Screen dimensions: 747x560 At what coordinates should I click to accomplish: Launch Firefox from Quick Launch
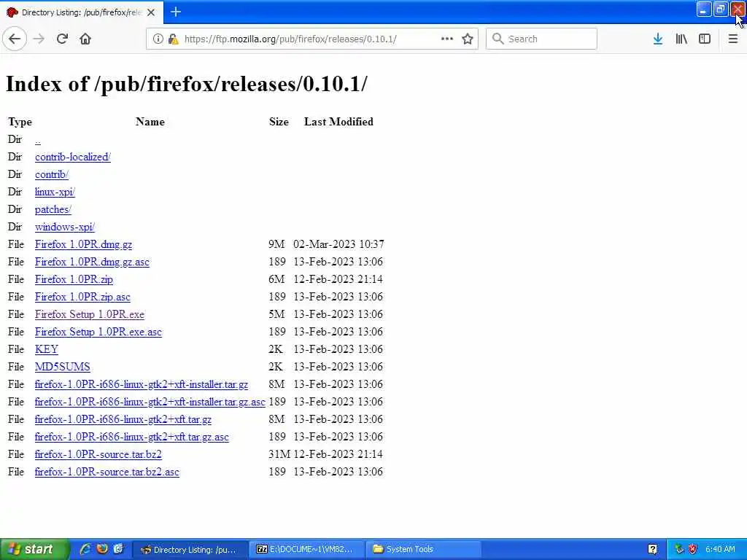pyautogui.click(x=102, y=549)
